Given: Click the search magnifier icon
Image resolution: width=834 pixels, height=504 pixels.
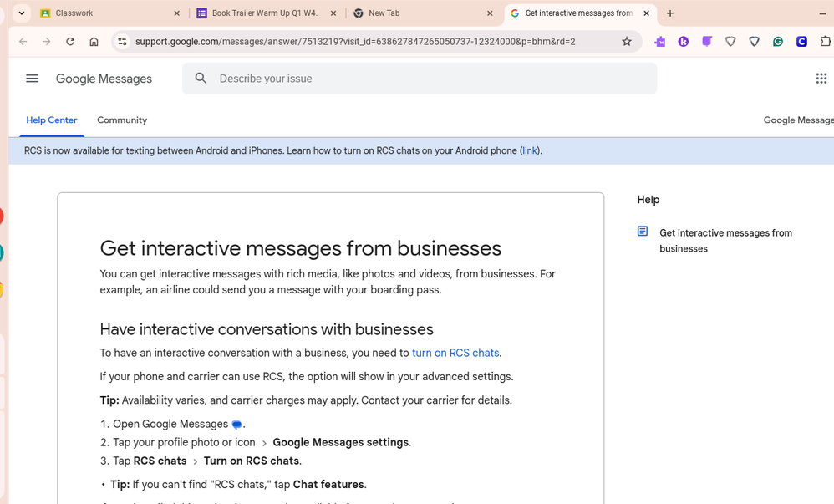Looking at the screenshot, I should point(201,79).
